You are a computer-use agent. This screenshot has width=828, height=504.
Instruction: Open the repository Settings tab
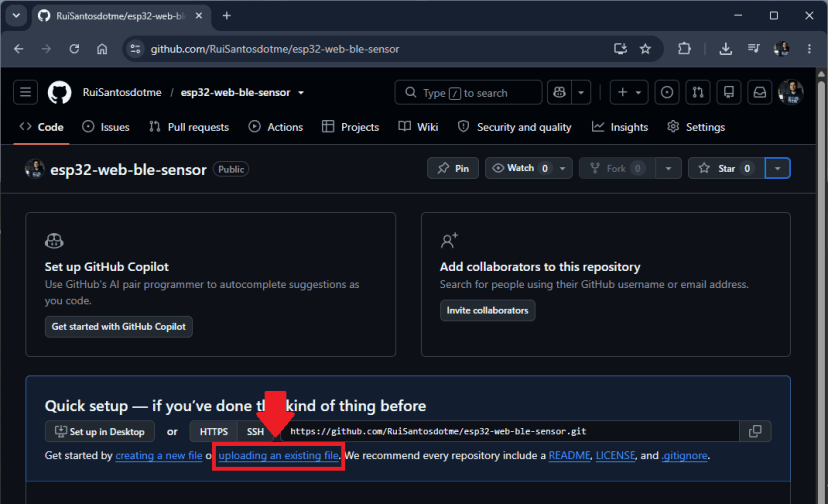(x=696, y=127)
